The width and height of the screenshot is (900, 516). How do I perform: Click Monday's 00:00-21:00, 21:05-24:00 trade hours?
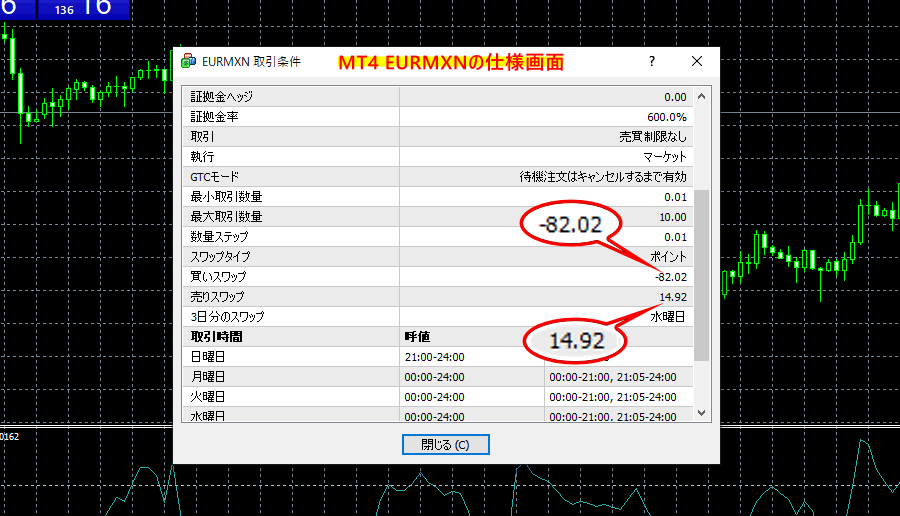point(613,377)
